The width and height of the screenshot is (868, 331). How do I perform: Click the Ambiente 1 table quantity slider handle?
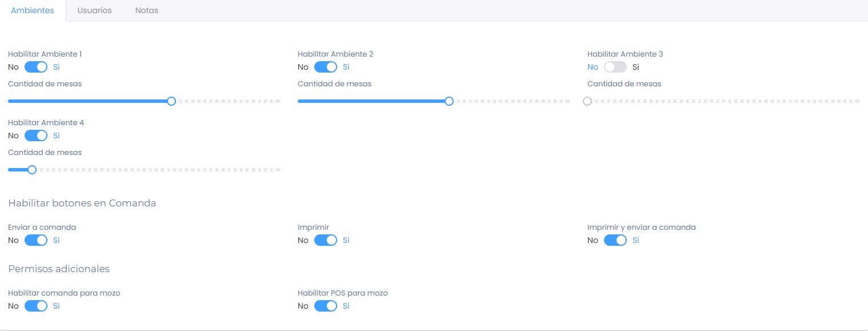(171, 101)
